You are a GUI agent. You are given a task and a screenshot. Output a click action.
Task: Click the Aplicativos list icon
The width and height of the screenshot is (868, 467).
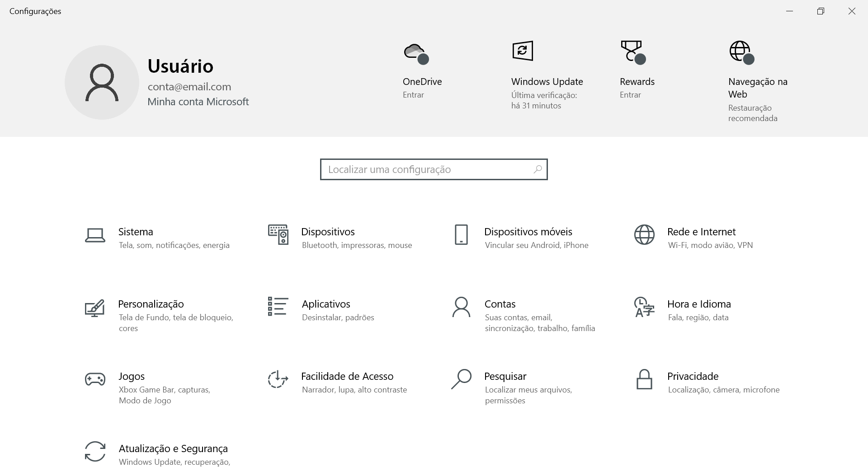(x=278, y=306)
